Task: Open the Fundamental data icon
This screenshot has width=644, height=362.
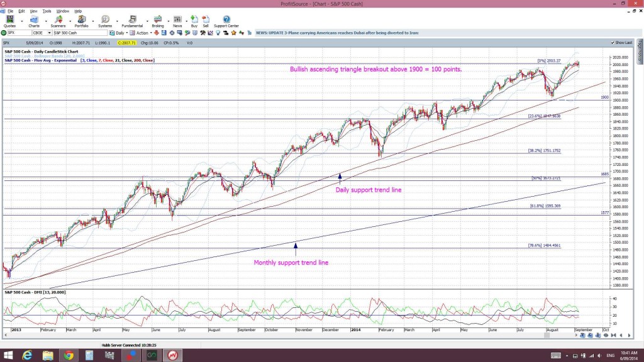Action: coord(131,21)
